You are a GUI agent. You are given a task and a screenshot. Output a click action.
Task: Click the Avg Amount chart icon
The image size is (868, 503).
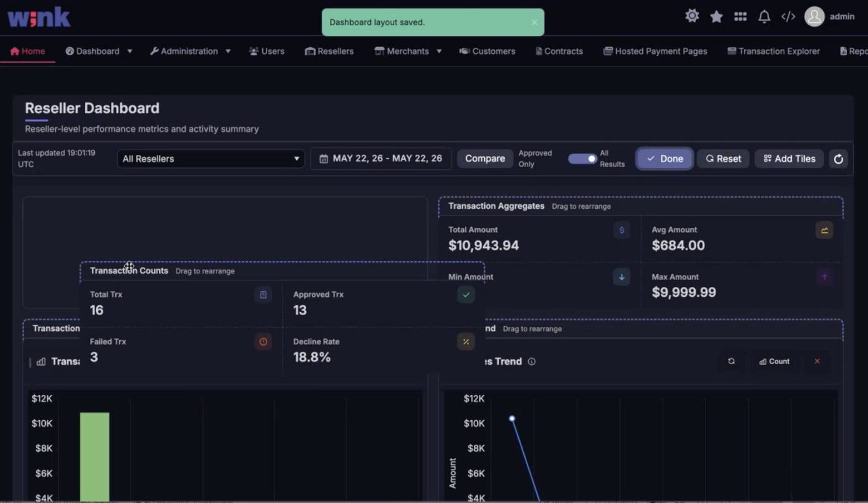tap(825, 230)
